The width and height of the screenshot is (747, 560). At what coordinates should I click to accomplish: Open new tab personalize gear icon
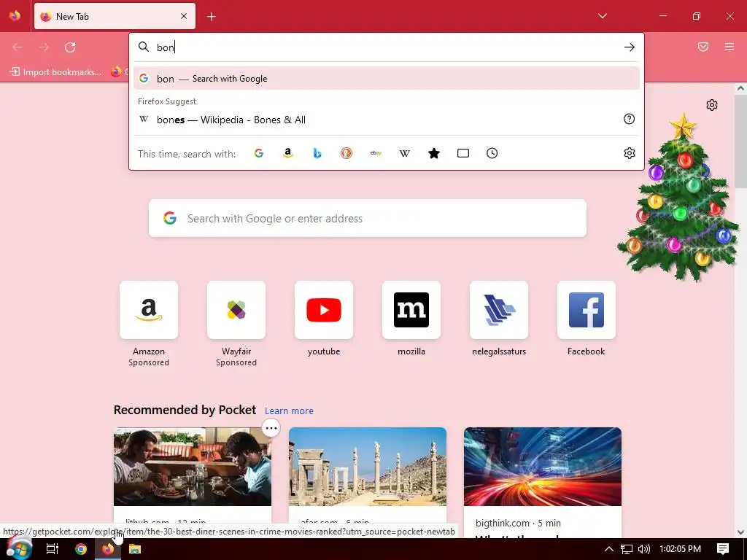tap(712, 105)
